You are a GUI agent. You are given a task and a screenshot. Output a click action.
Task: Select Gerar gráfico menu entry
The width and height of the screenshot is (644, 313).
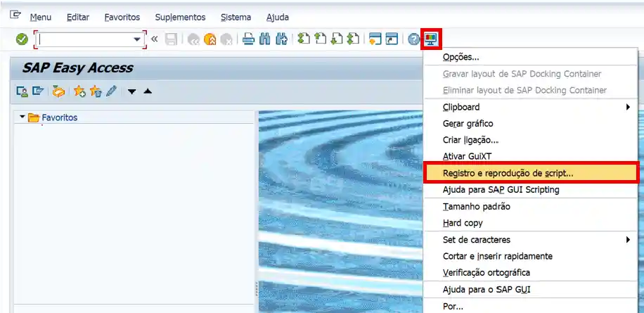tap(531, 124)
